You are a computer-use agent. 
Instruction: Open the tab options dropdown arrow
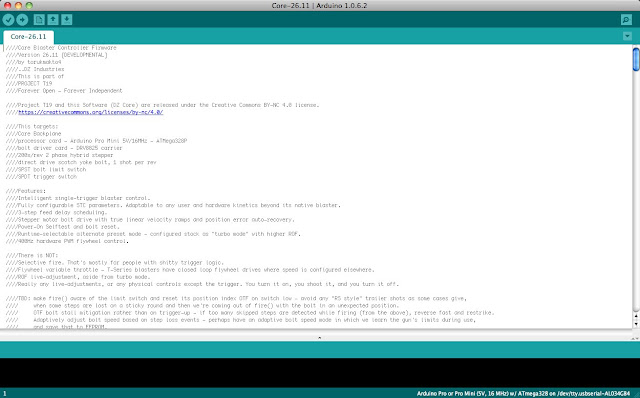pyautogui.click(x=627, y=36)
